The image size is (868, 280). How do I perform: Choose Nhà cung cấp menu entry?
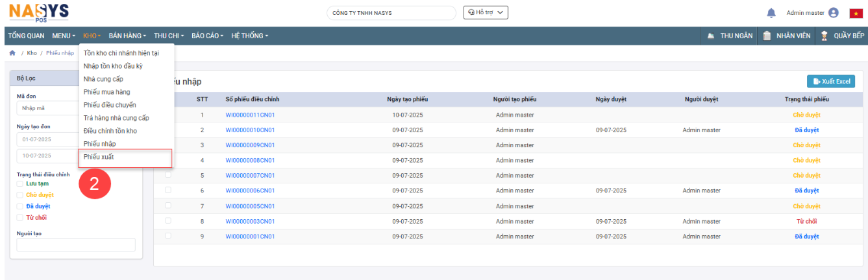pyautogui.click(x=103, y=79)
